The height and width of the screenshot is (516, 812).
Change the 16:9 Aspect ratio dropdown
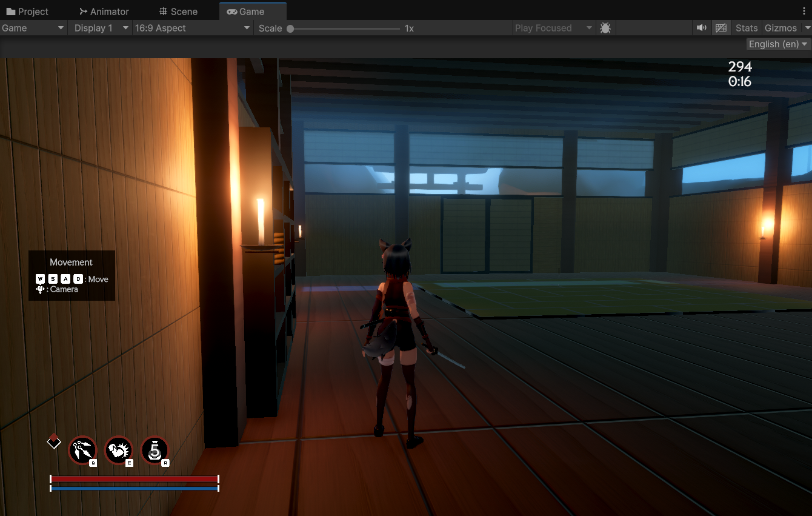click(x=193, y=28)
